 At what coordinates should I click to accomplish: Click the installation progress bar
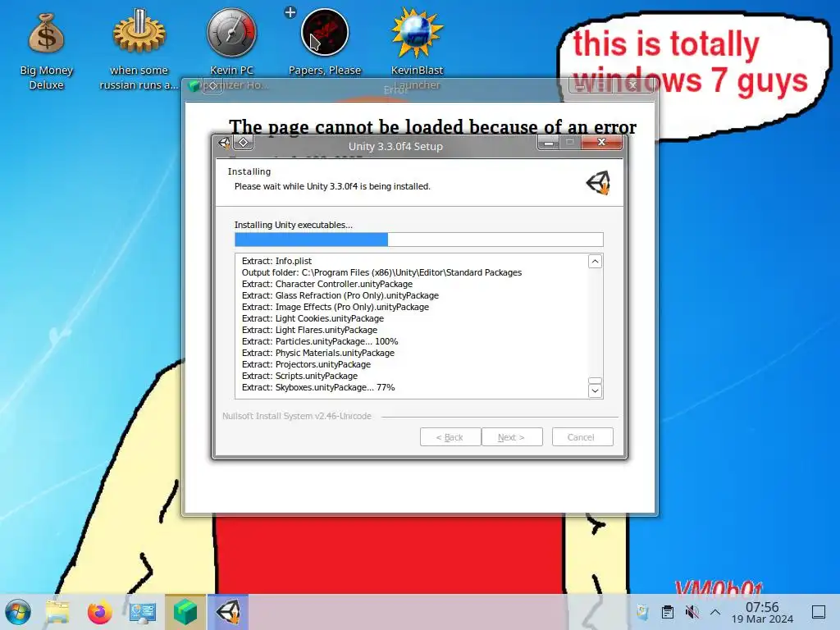tap(419, 240)
